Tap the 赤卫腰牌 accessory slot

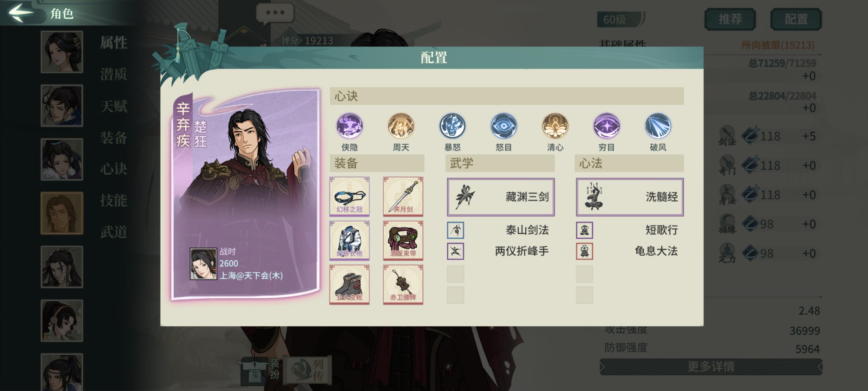point(403,284)
